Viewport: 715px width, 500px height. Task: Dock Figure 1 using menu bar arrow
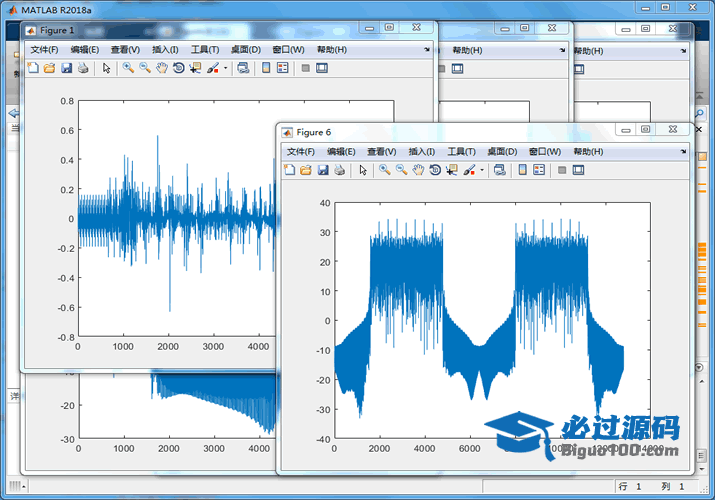[427, 49]
